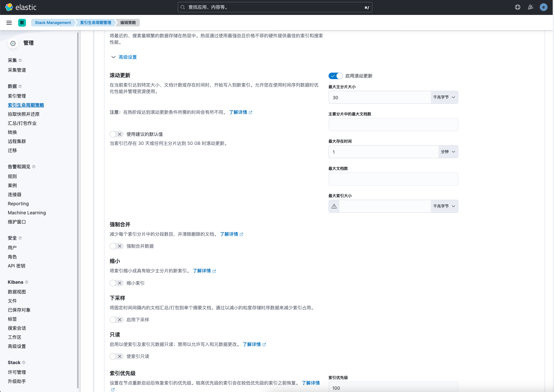This screenshot has height=392, width=554.
Task: Click the info icon beside Stack
Action: tap(24, 362)
